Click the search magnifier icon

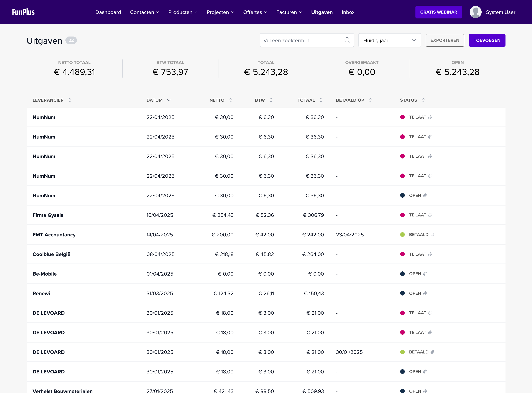pyautogui.click(x=347, y=40)
